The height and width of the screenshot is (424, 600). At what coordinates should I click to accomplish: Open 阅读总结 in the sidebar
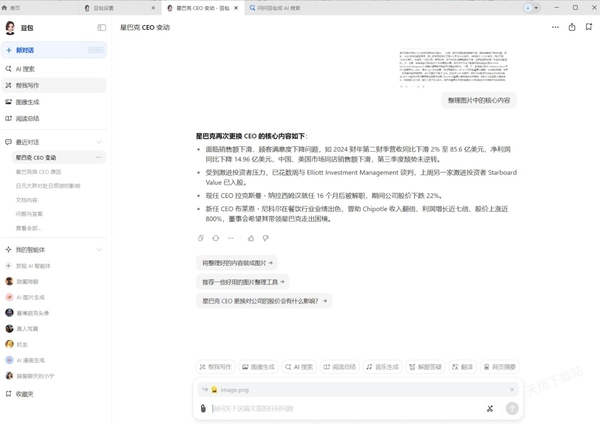tap(54, 118)
